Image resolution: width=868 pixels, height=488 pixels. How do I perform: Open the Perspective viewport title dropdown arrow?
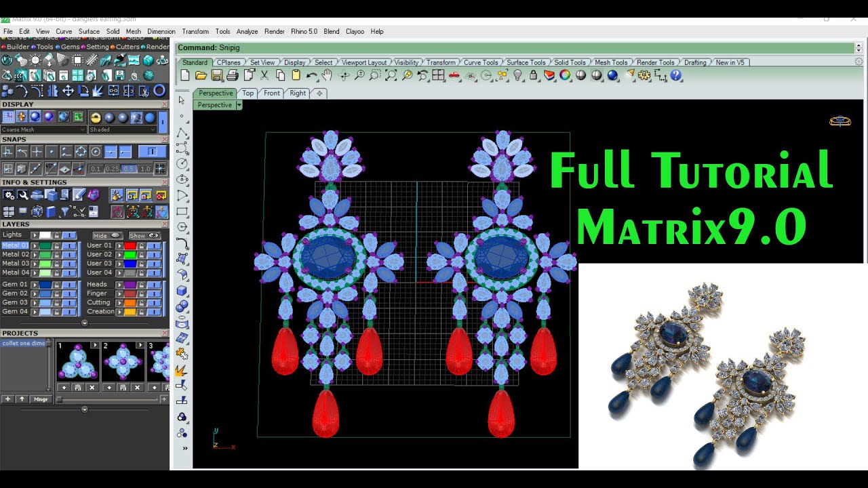tap(239, 105)
